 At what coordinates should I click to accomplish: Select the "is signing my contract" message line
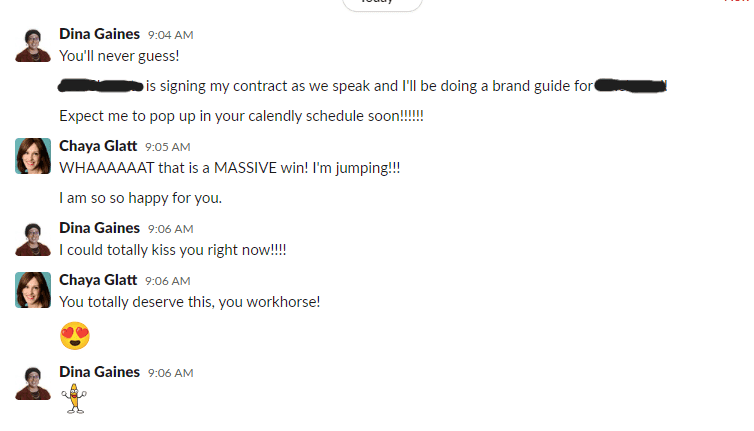[368, 86]
